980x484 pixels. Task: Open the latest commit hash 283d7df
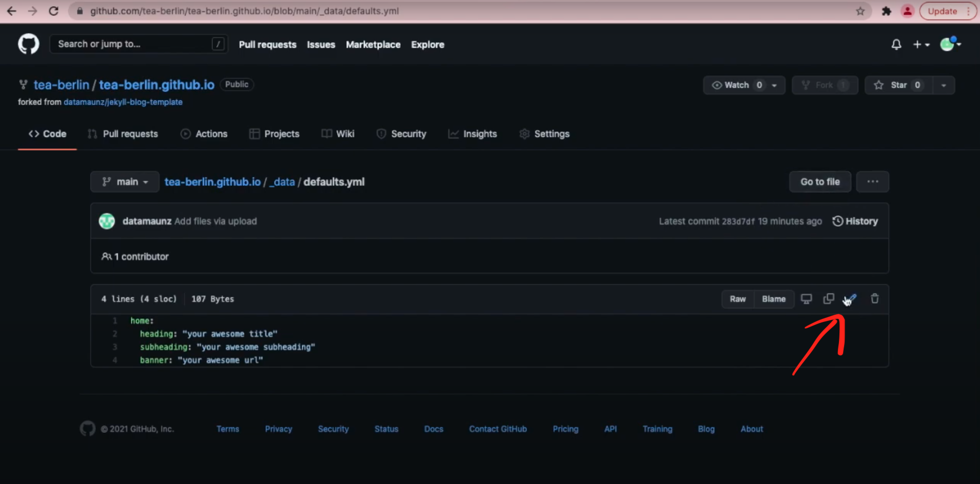pyautogui.click(x=738, y=221)
